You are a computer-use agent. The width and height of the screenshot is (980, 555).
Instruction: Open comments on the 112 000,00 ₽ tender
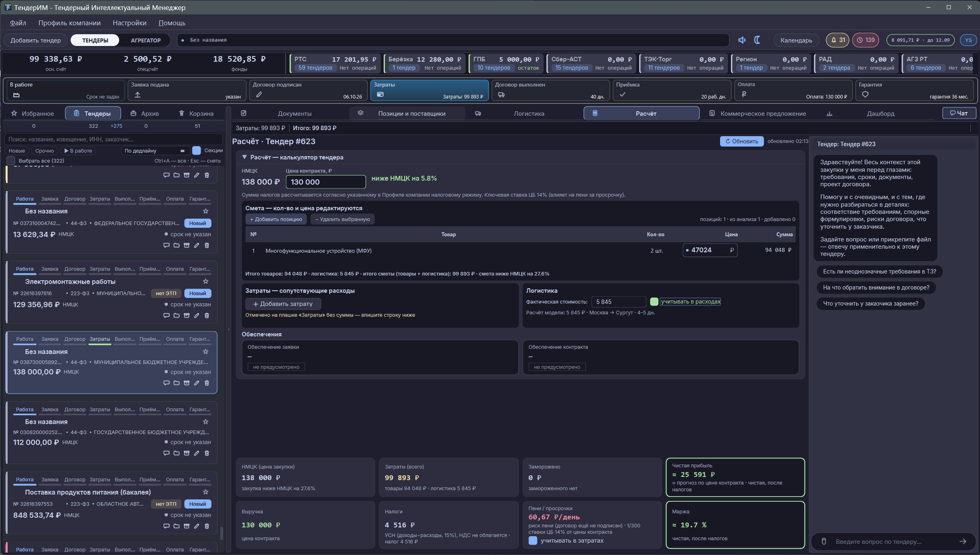(166, 453)
